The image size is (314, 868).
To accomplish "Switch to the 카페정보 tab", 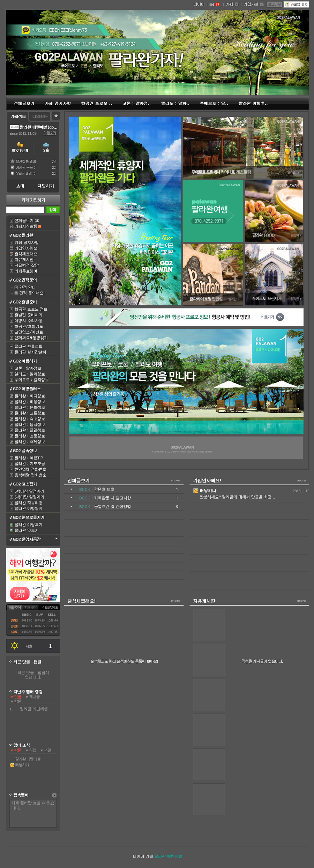I will (x=18, y=116).
